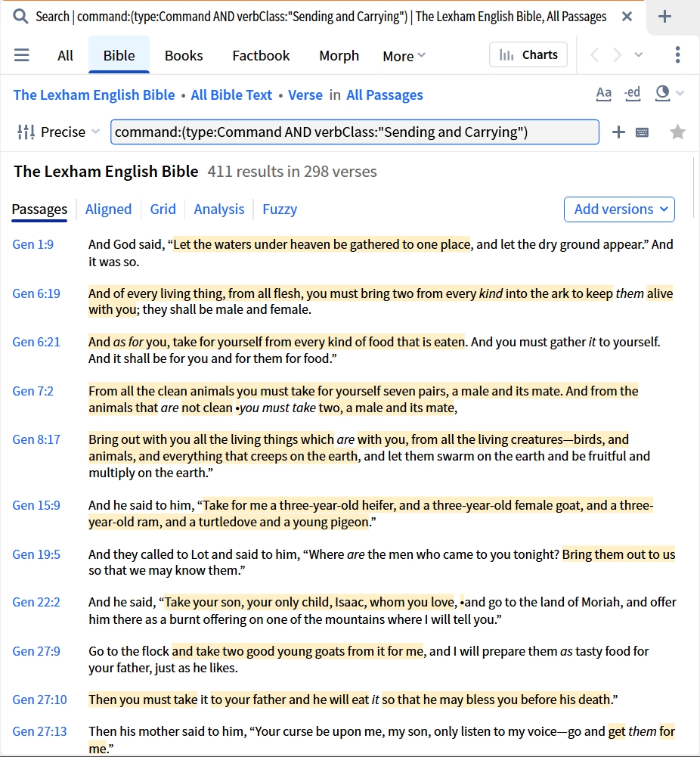Add a search term with plus icon
This screenshot has height=757, width=700.
pyautogui.click(x=618, y=132)
